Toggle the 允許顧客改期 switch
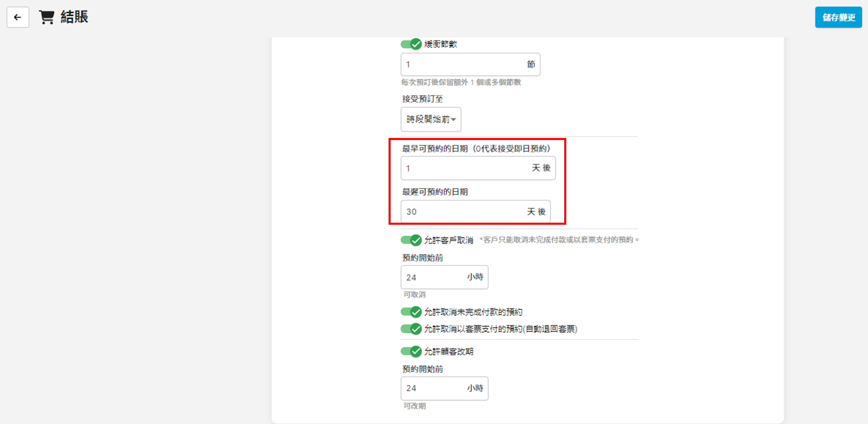Screen dimensions: 868x424 click(411, 351)
